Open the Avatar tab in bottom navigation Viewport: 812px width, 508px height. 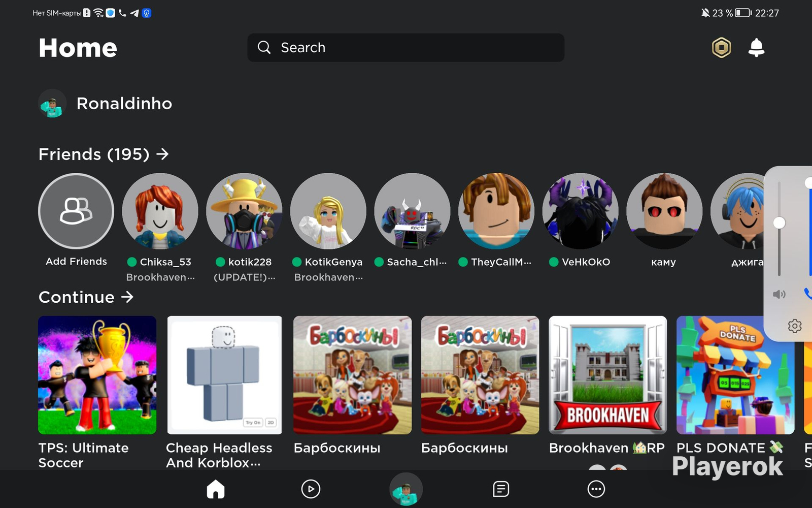point(405,489)
